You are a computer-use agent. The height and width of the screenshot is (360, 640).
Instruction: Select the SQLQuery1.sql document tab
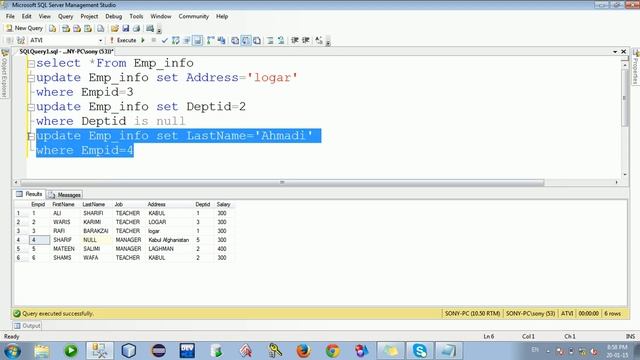pos(65,52)
